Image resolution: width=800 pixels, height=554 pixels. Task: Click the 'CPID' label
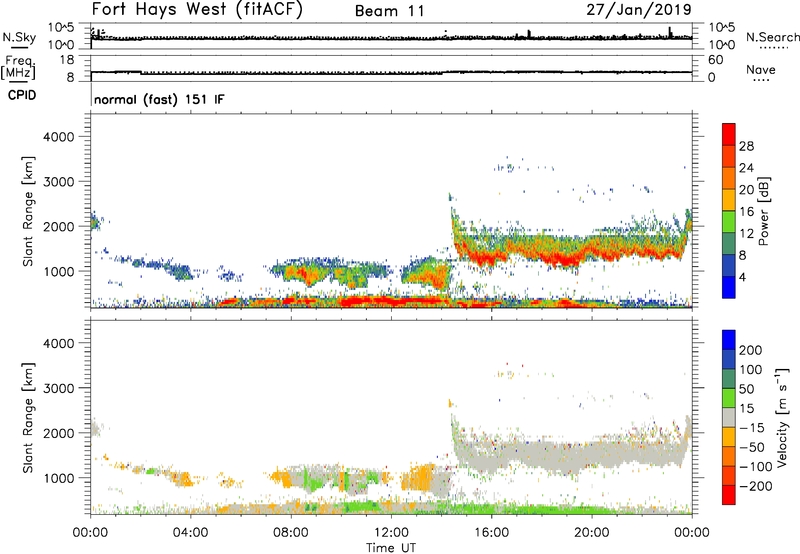pos(22,95)
